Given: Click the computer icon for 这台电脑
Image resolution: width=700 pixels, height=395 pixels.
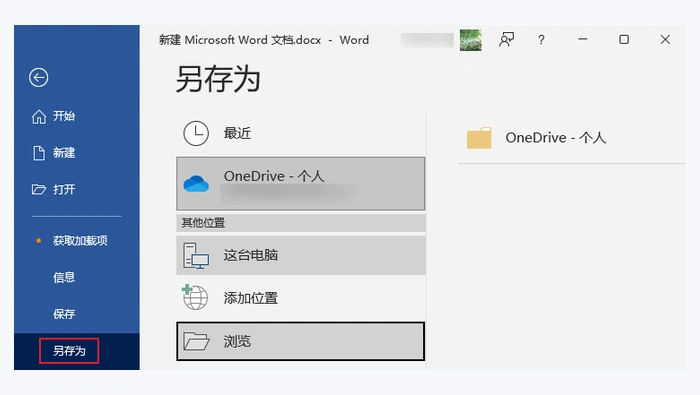Looking at the screenshot, I should [x=196, y=256].
